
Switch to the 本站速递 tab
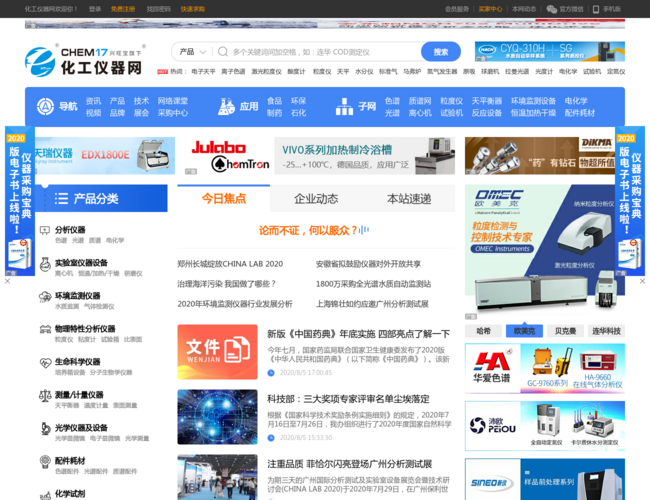(x=409, y=199)
